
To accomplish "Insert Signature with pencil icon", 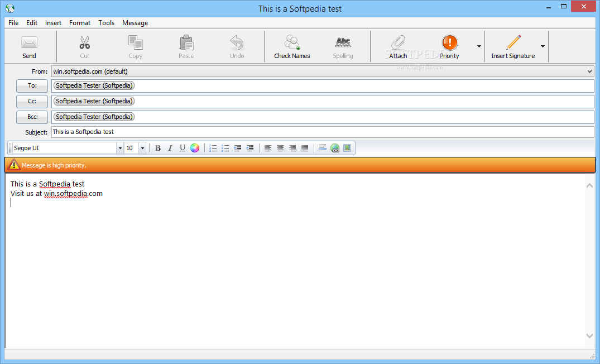I will [x=513, y=47].
